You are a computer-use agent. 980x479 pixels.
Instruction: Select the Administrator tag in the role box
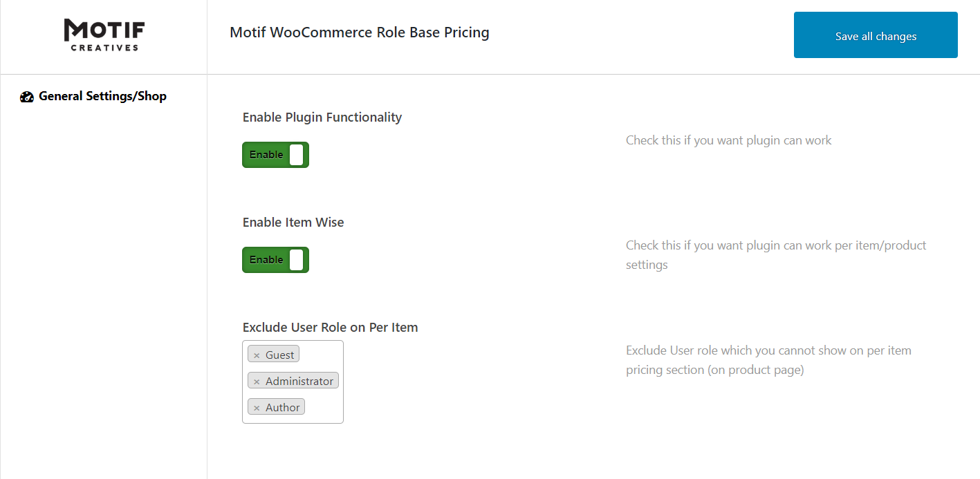click(x=297, y=380)
